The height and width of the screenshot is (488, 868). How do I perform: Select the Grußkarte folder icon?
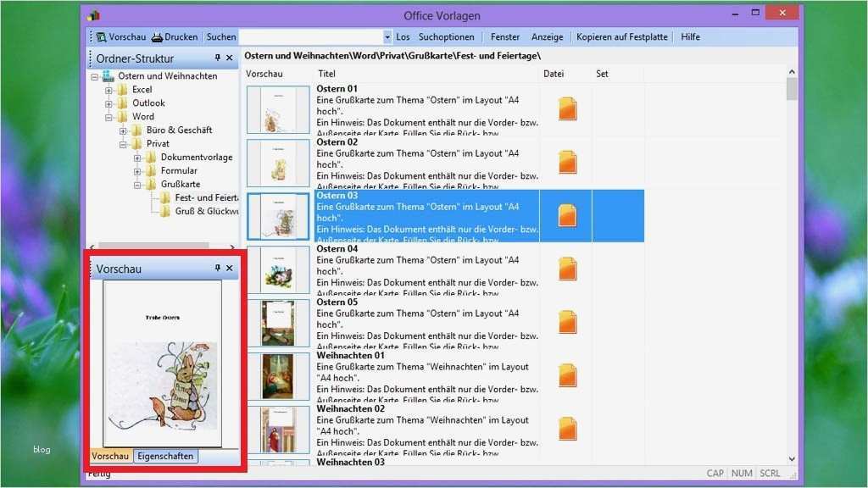(151, 184)
